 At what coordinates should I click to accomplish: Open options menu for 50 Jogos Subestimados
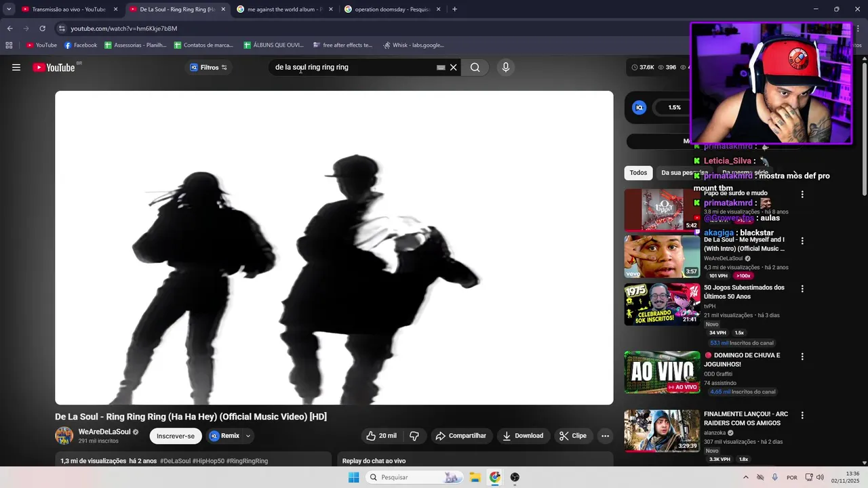coord(802,289)
